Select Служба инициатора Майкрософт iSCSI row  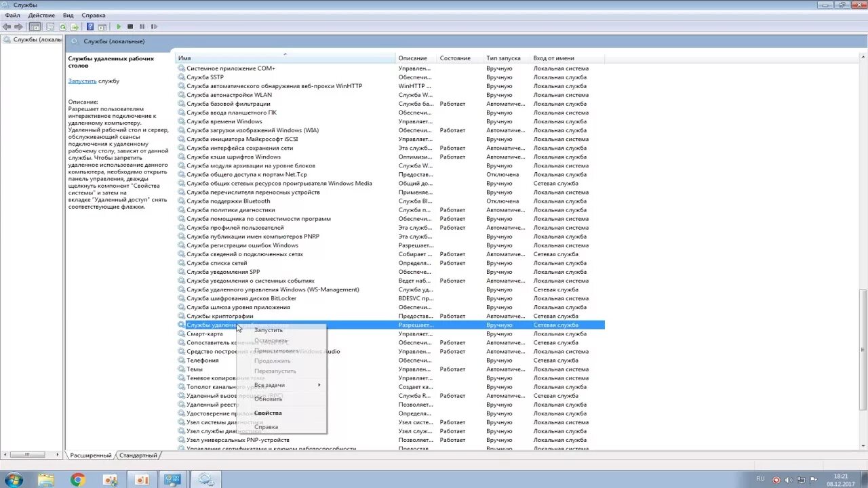click(x=391, y=139)
